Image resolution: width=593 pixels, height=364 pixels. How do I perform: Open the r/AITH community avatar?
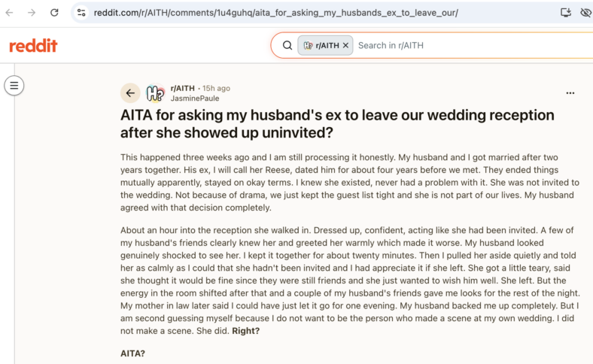[x=156, y=93]
